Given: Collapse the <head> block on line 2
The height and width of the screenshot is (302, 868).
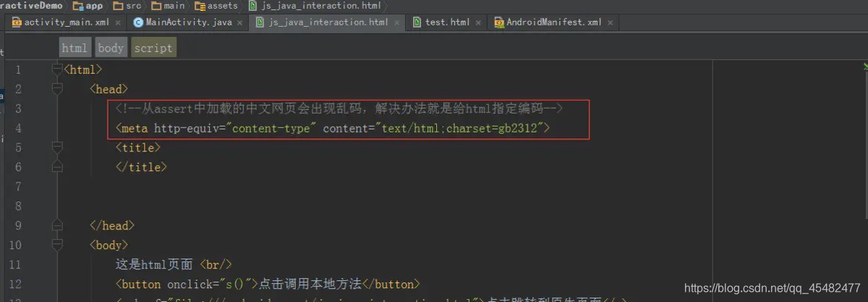Looking at the screenshot, I should pyautogui.click(x=57, y=89).
